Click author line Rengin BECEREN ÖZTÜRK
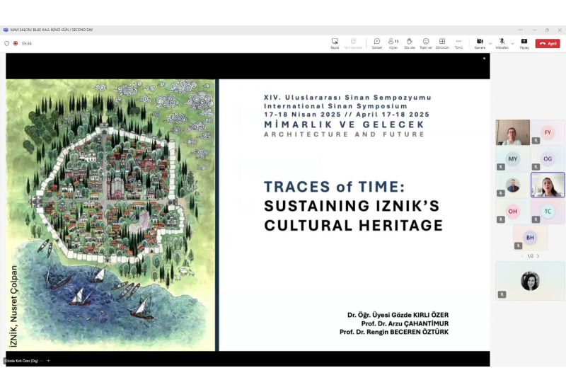The image size is (566, 392). 394,332
